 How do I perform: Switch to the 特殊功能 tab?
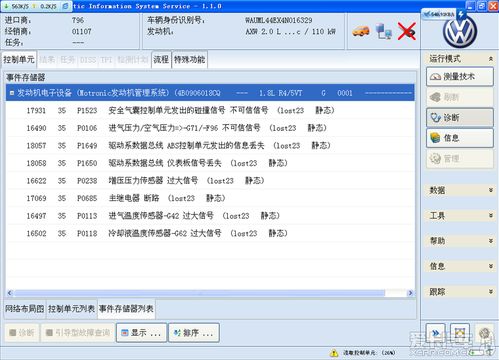click(189, 60)
